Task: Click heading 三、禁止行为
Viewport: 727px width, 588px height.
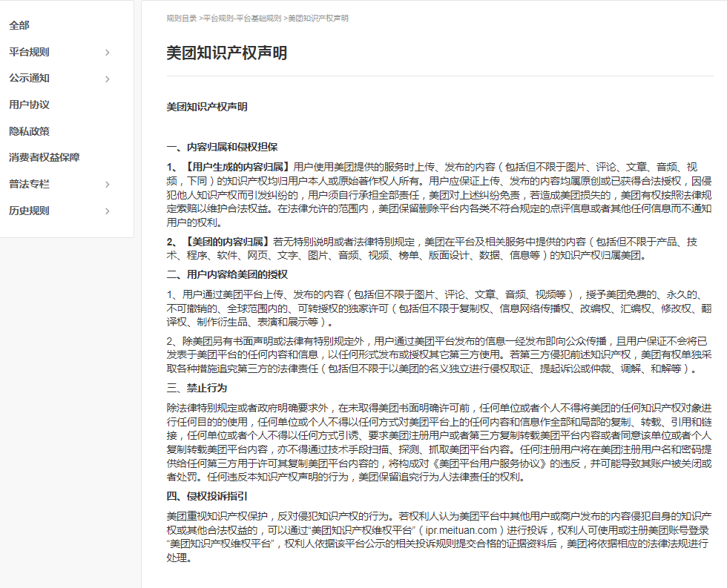Action: click(x=197, y=388)
